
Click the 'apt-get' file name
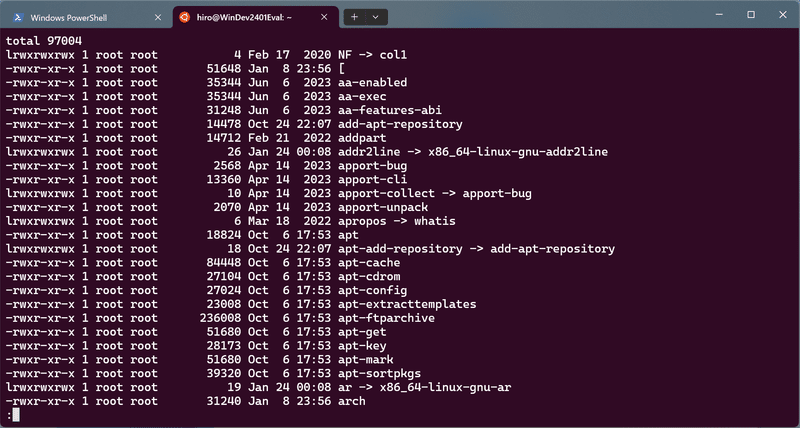(362, 332)
